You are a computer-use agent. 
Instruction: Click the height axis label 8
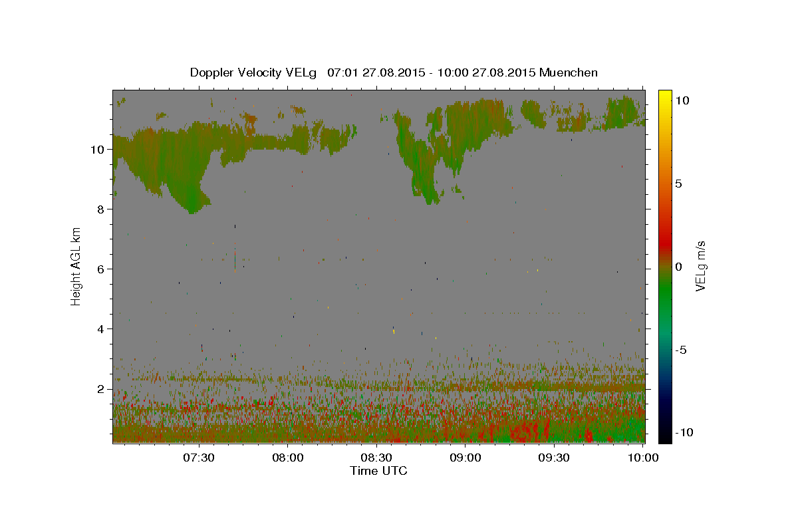click(x=101, y=209)
